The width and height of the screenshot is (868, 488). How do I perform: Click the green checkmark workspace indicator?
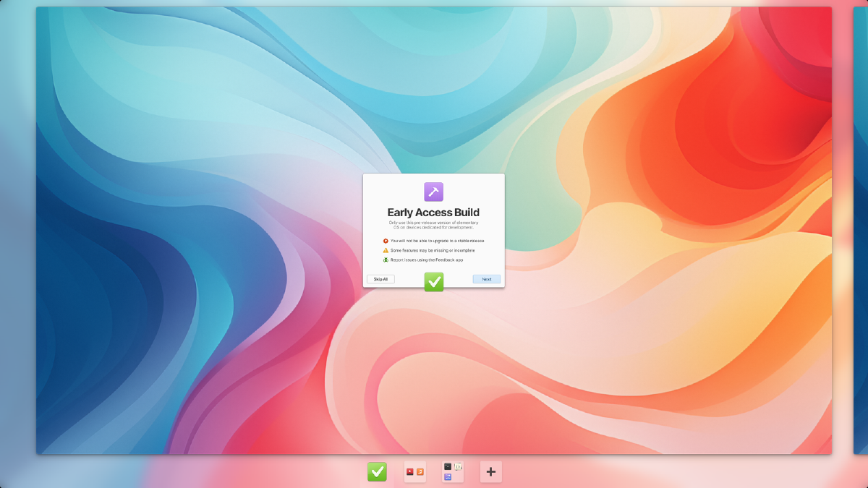pos(377,471)
